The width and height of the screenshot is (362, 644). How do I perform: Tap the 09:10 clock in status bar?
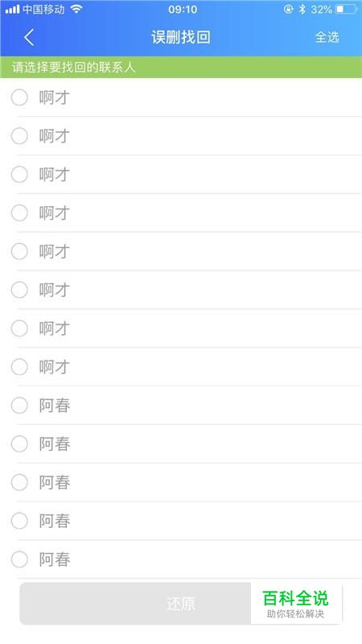pyautogui.click(x=183, y=9)
